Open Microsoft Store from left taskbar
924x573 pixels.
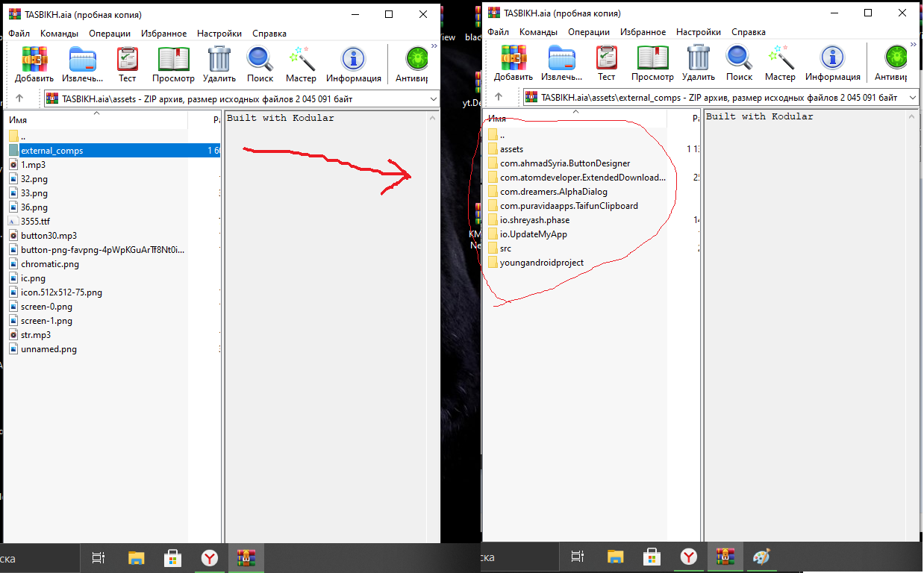click(172, 557)
